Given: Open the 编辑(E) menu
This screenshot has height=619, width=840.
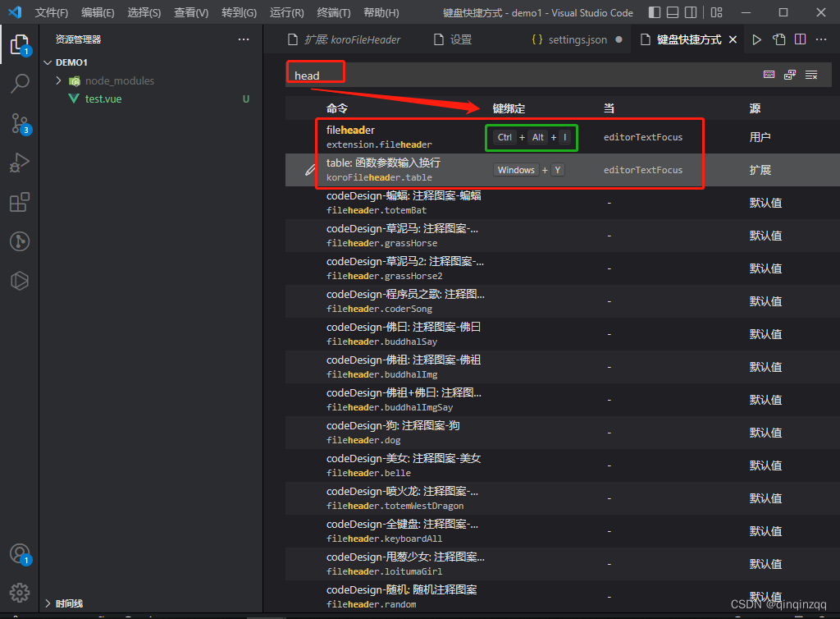Looking at the screenshot, I should (98, 12).
